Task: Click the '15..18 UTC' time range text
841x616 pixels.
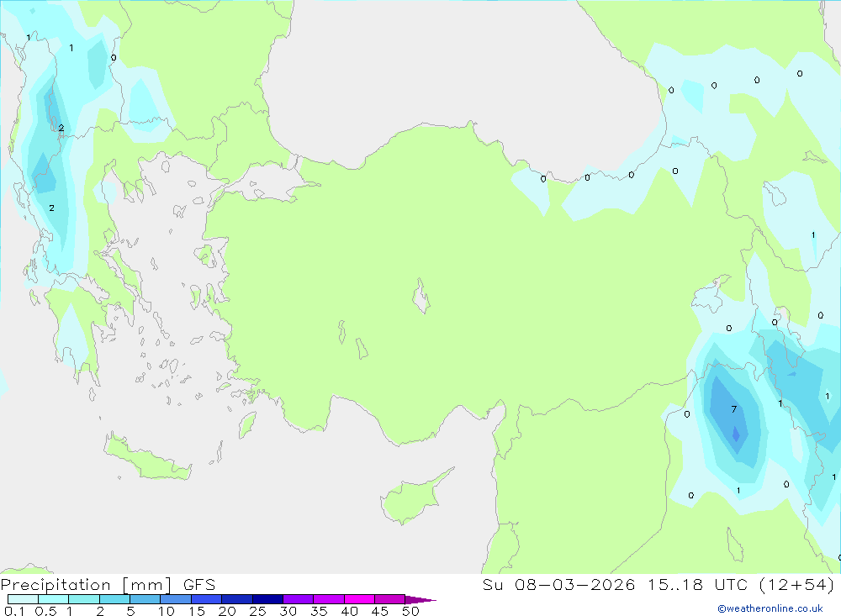Action: tap(697, 584)
